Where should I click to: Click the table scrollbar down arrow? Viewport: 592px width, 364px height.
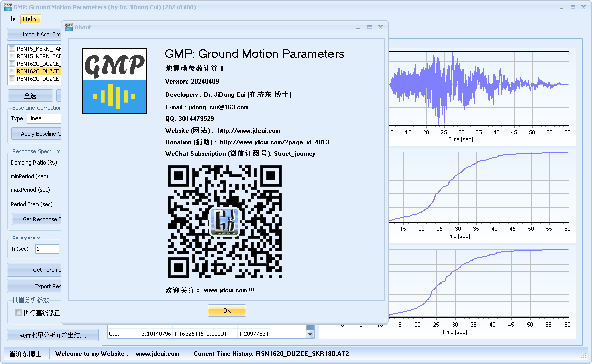click(310, 334)
